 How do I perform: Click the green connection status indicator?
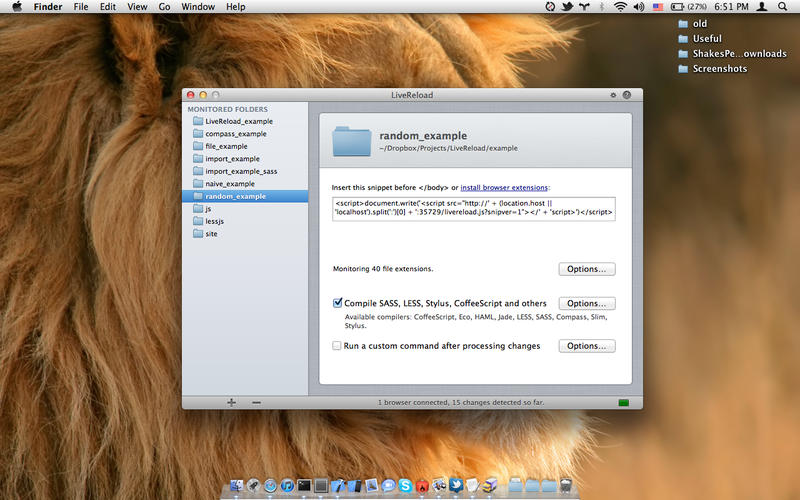tap(623, 403)
